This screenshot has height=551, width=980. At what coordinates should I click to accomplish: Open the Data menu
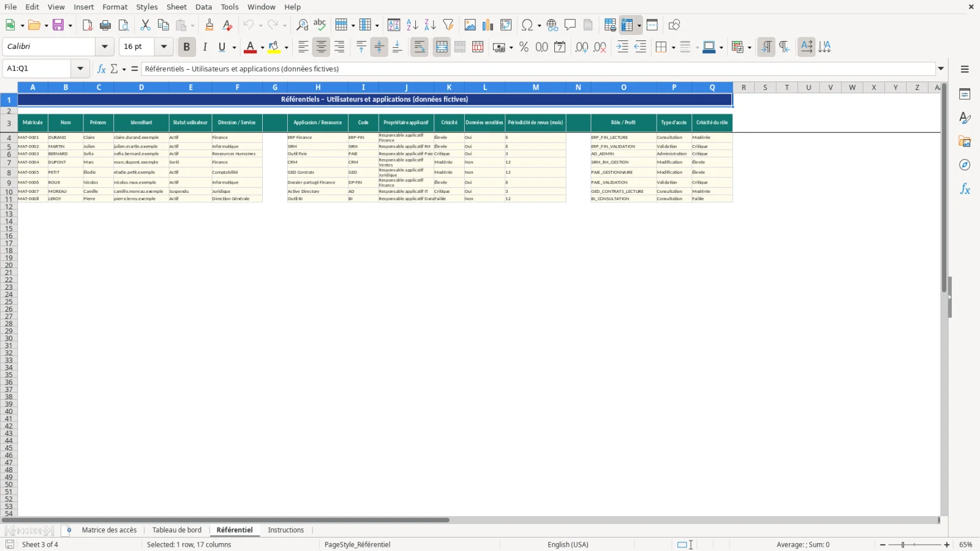click(x=204, y=7)
